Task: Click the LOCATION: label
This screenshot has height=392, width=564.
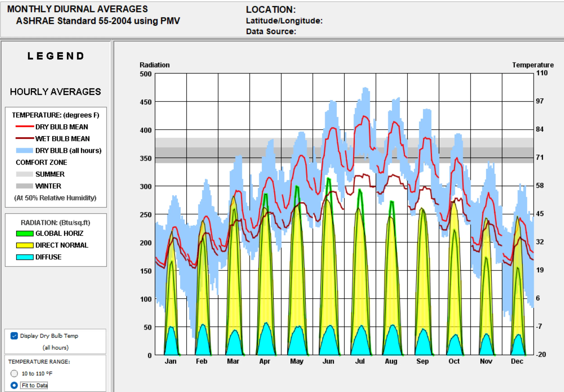Action: click(x=271, y=9)
